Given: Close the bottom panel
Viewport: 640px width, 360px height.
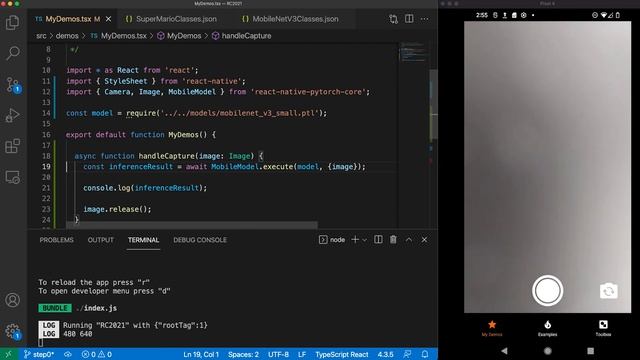Looking at the screenshot, I should [x=424, y=240].
